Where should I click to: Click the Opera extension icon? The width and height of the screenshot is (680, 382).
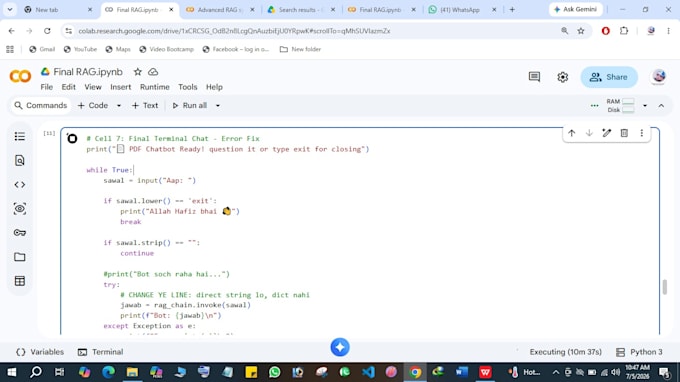(606, 31)
